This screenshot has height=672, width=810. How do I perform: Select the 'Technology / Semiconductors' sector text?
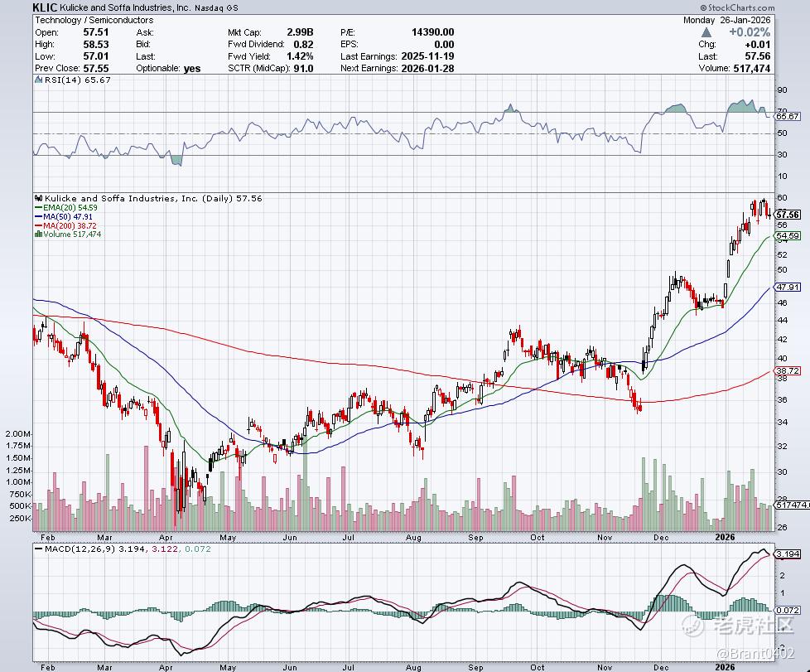pos(94,20)
